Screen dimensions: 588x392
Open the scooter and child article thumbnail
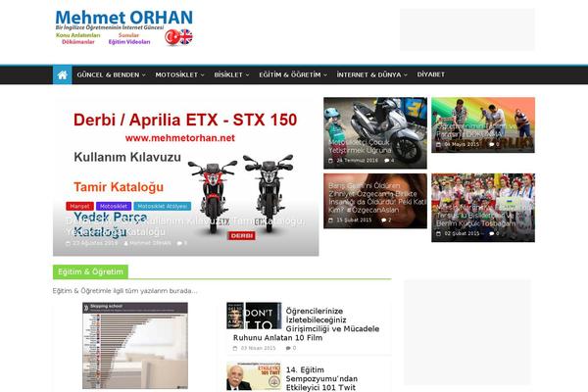pos(375,133)
